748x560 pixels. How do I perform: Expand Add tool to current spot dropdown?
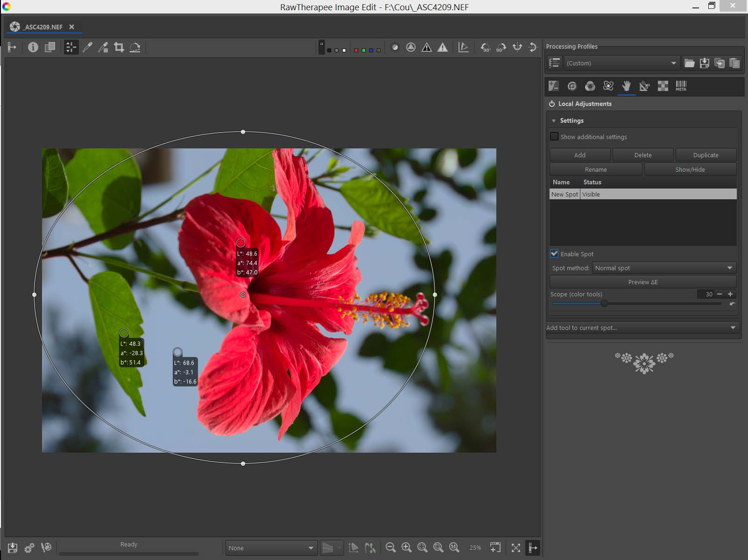[642, 328]
